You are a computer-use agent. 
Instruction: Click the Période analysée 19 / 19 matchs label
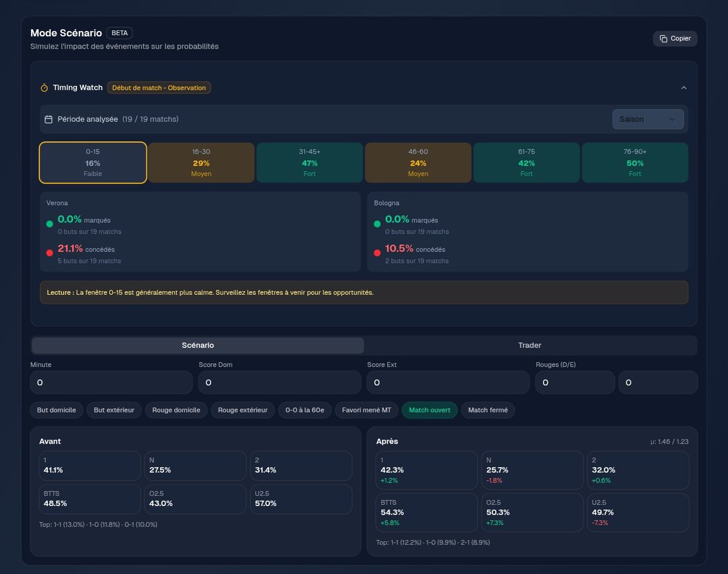pyautogui.click(x=118, y=119)
